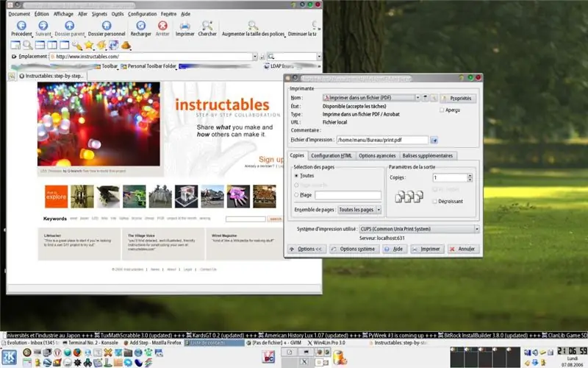The height and width of the screenshot is (368, 588).
Task: Increase the Copies spinner value
Action: (x=470, y=175)
